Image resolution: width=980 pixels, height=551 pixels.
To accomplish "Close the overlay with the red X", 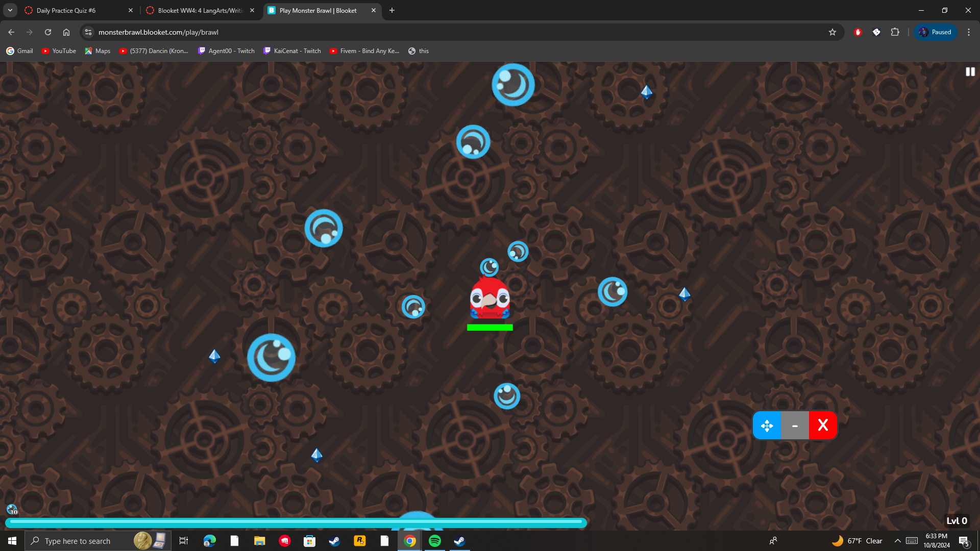I will [x=823, y=425].
